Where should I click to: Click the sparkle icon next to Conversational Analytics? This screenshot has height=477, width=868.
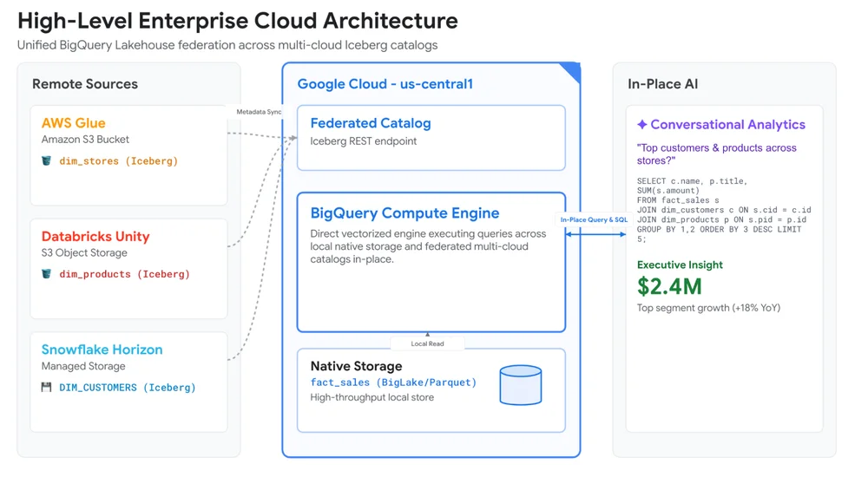[642, 125]
